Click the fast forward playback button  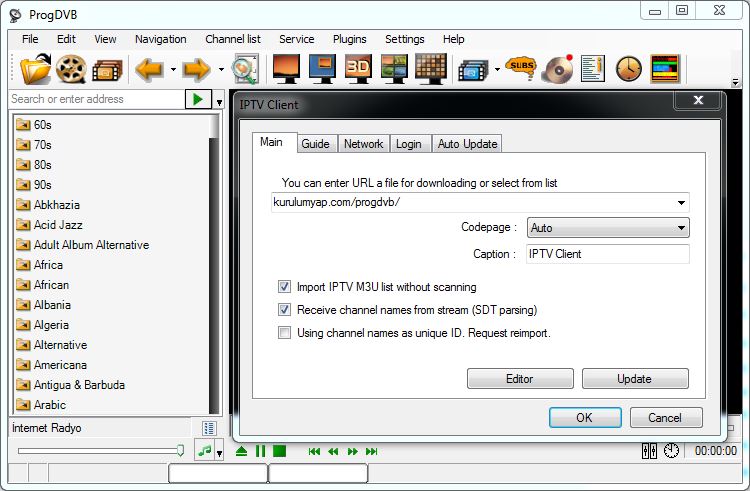[353, 451]
